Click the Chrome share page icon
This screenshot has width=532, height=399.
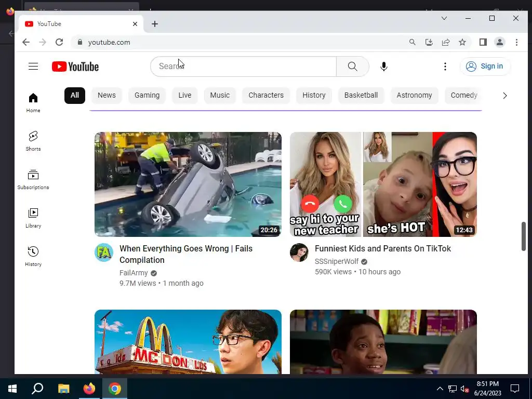445,42
